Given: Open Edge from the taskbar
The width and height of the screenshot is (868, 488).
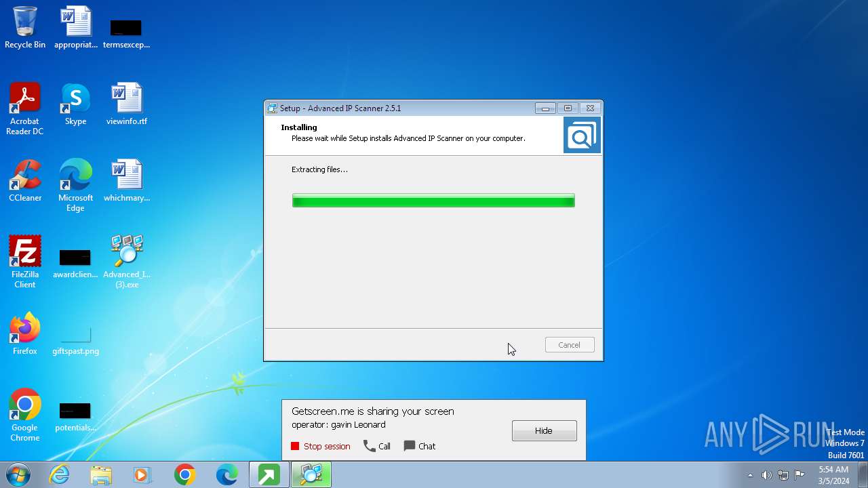Looking at the screenshot, I should click(x=226, y=474).
